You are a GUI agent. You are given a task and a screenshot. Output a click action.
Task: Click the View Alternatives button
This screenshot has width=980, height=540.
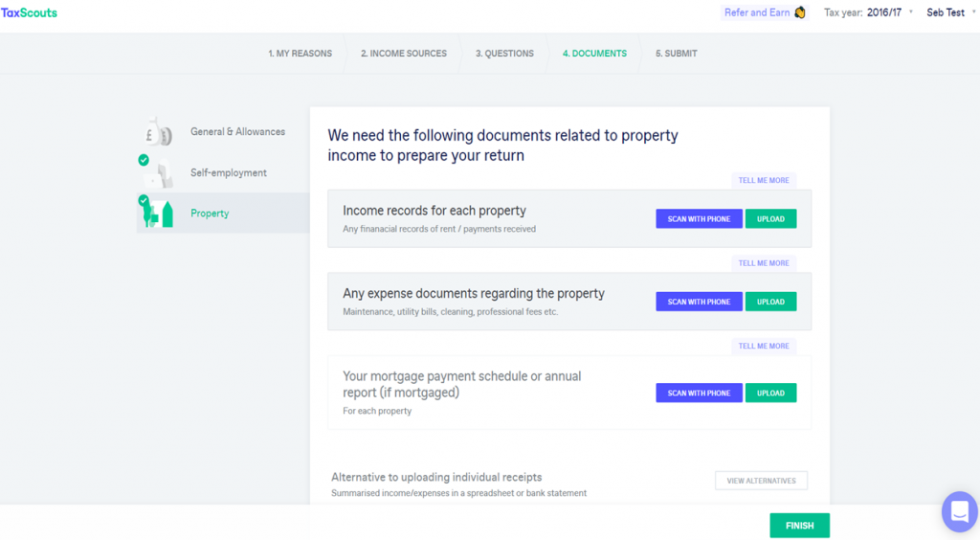[761, 481]
